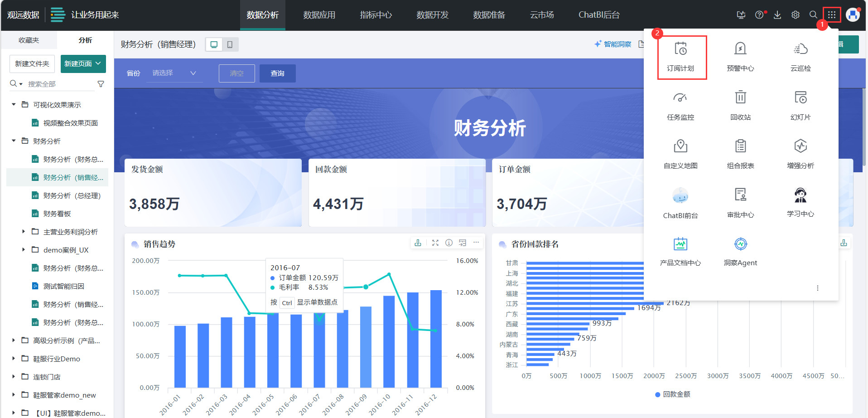Image resolution: width=868 pixels, height=418 pixels.
Task: Open 云巡检 cloud inspection
Action: tap(800, 55)
